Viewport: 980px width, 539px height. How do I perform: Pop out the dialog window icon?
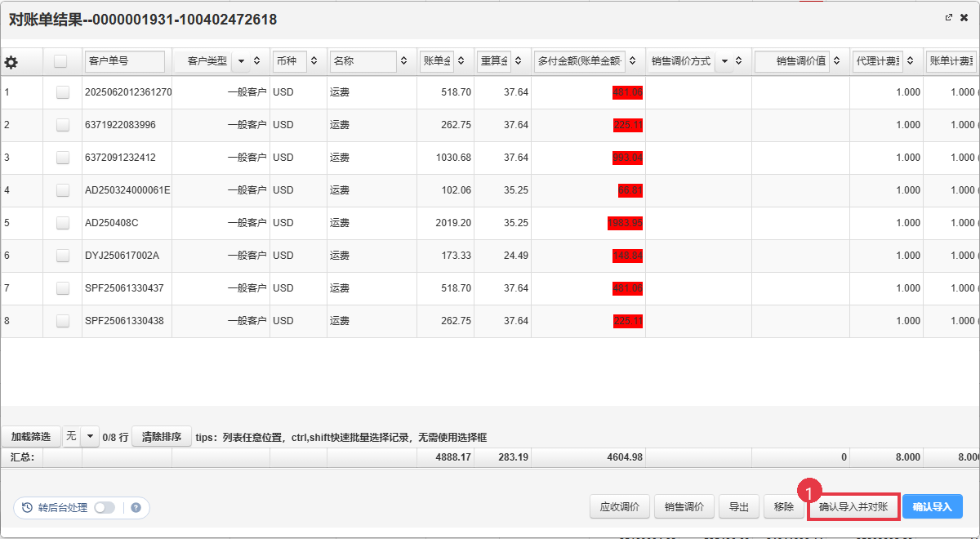pos(949,17)
